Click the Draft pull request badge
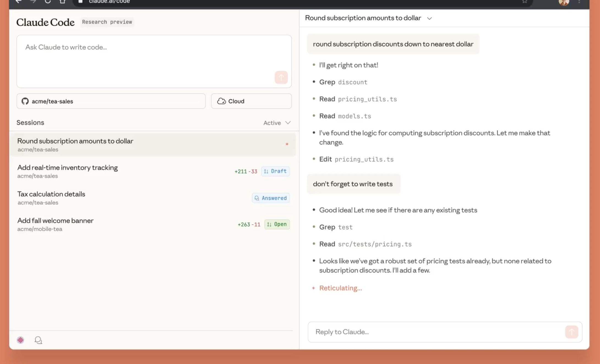The image size is (600, 364). [x=275, y=171]
